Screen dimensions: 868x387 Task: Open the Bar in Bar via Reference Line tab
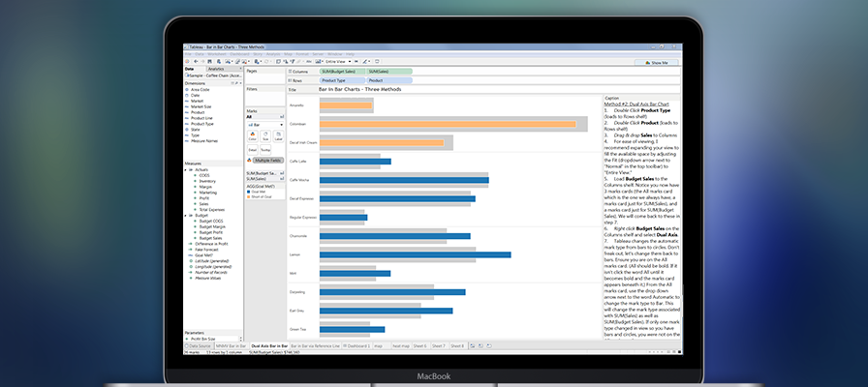click(x=315, y=345)
